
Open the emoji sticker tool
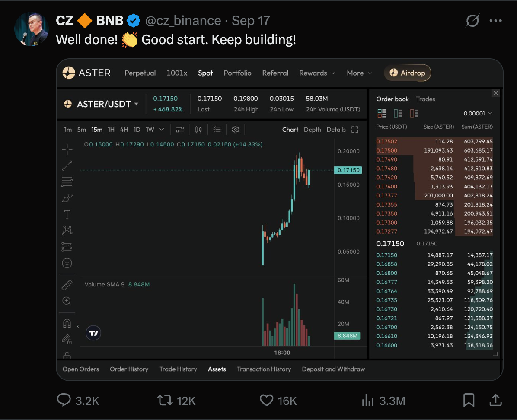tap(67, 263)
